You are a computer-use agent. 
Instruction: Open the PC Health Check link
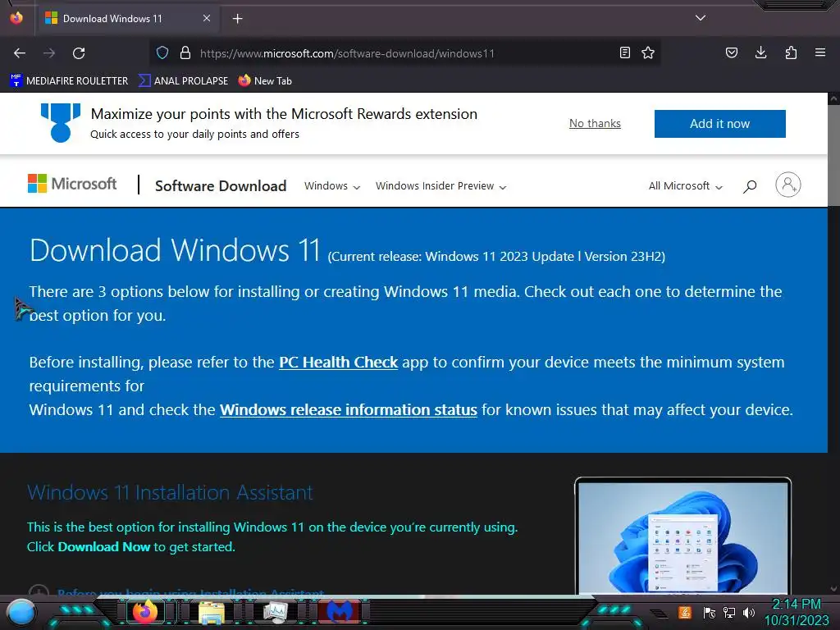point(338,362)
